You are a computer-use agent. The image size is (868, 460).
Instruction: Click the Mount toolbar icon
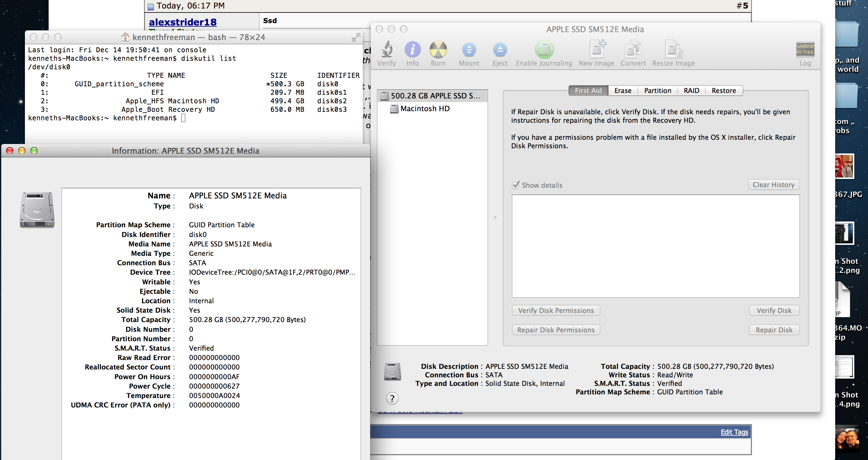pyautogui.click(x=469, y=50)
